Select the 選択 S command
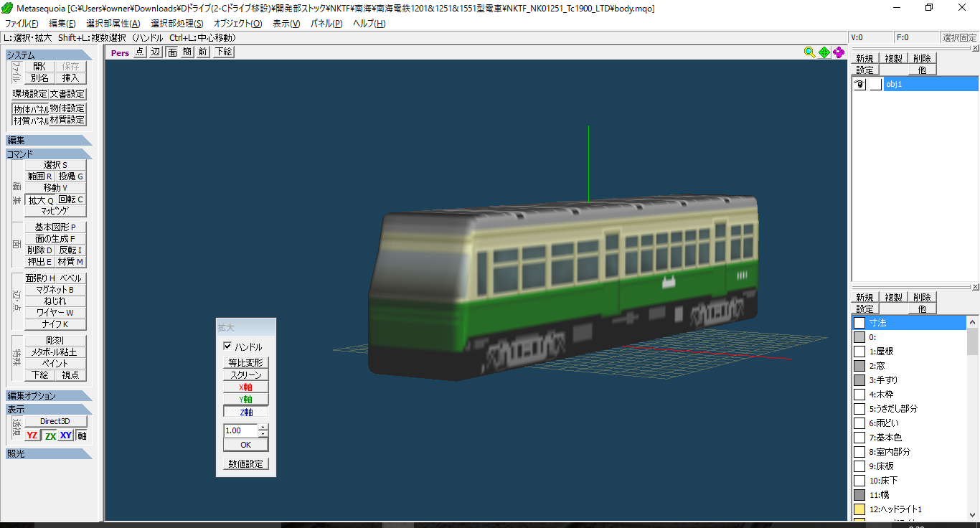The image size is (980, 528). [55, 165]
